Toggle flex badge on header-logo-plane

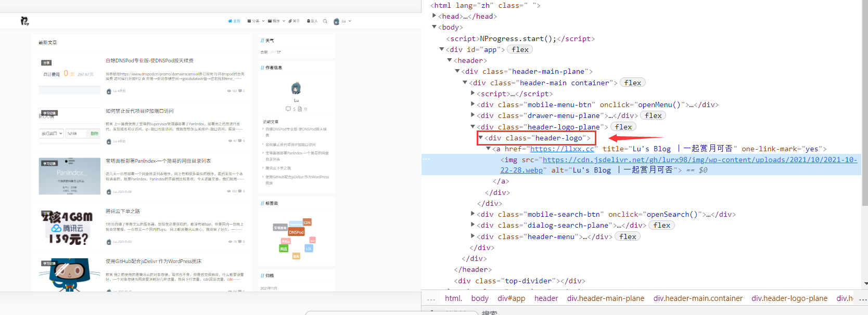623,127
